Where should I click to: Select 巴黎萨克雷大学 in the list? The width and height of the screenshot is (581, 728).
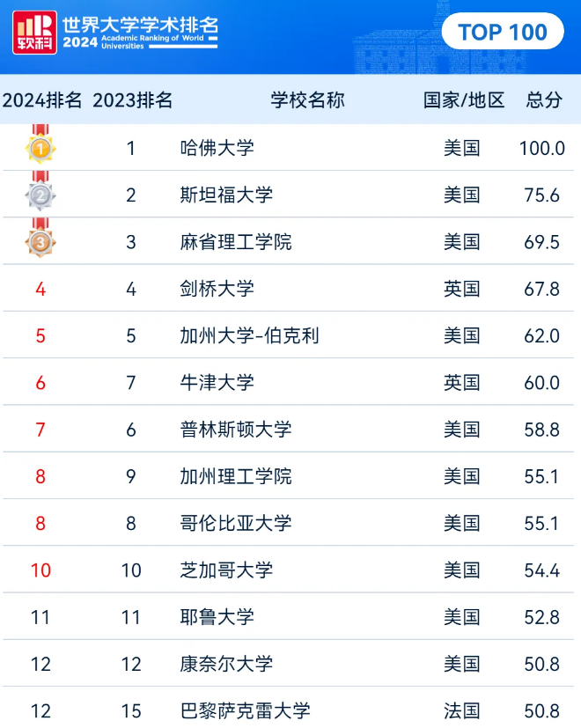tap(245, 710)
